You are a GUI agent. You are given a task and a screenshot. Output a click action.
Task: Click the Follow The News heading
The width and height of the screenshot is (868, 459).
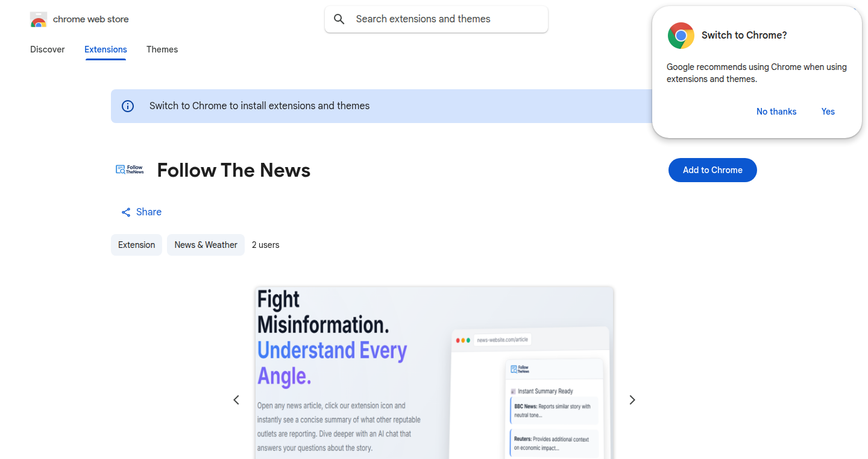click(x=234, y=171)
